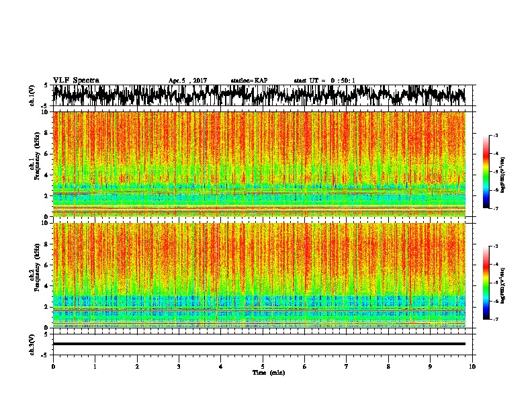Screen dimensions: 532x411
Task: Click time axis end label "10" at right
Action: click(472, 367)
